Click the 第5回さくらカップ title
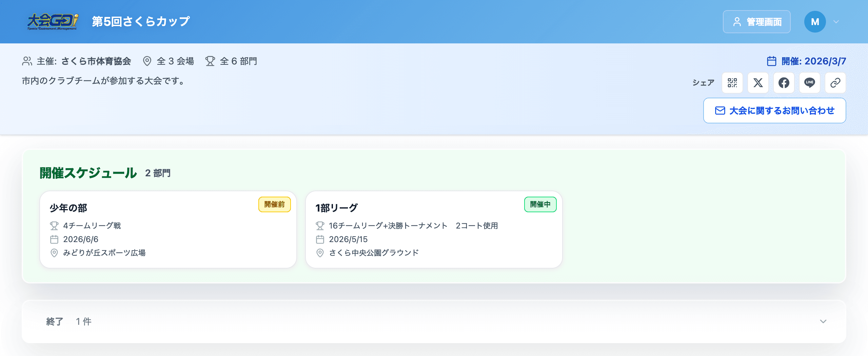868x356 pixels. pos(141,22)
